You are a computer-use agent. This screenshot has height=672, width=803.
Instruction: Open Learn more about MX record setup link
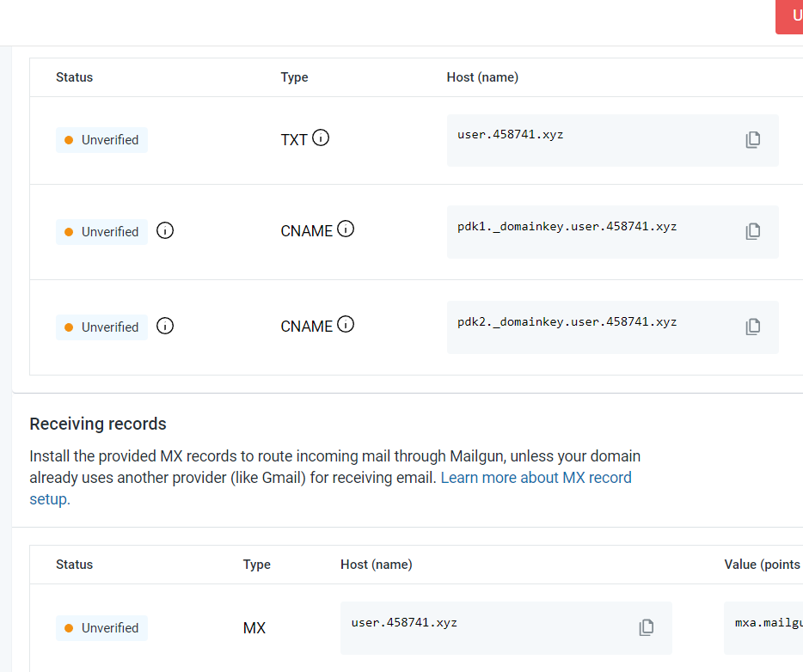pos(536,478)
